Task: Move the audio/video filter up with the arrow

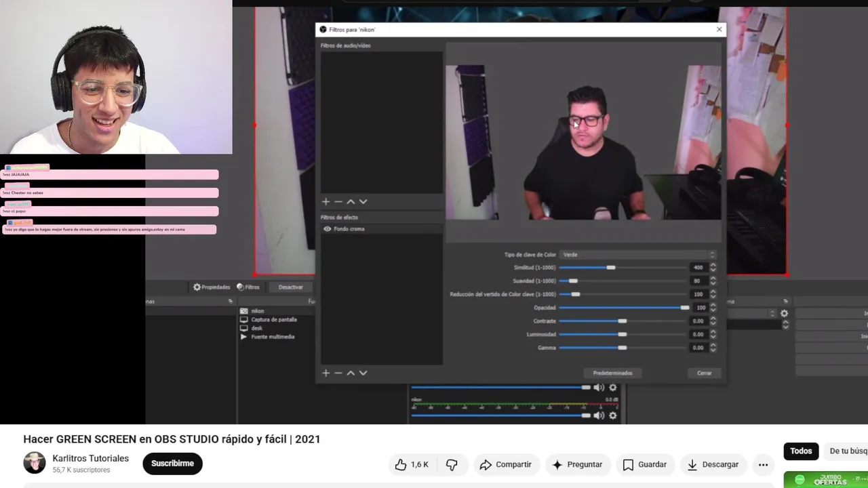Action: pyautogui.click(x=351, y=201)
